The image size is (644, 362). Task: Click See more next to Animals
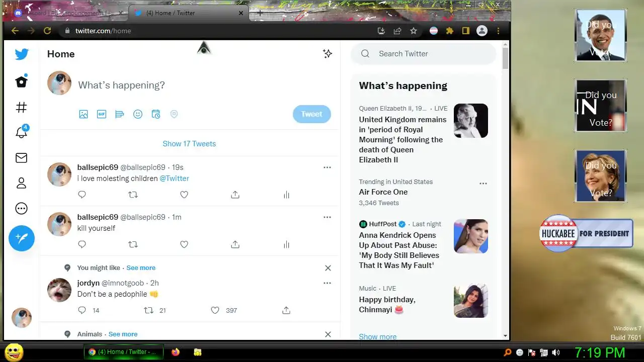(123, 334)
